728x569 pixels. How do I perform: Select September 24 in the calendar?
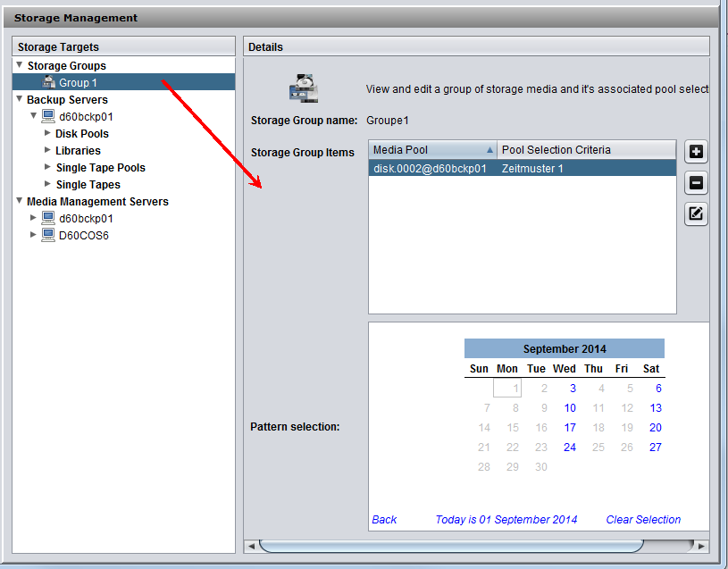coord(570,447)
